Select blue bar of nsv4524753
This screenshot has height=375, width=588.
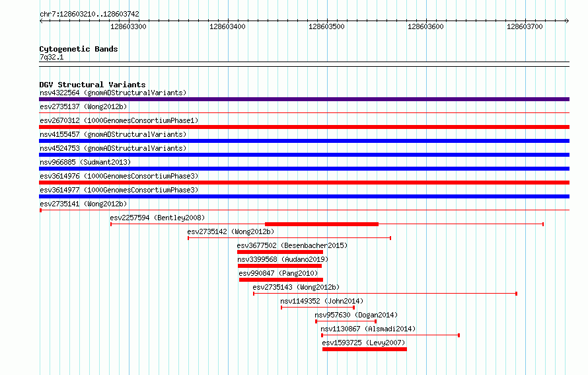click(x=304, y=155)
